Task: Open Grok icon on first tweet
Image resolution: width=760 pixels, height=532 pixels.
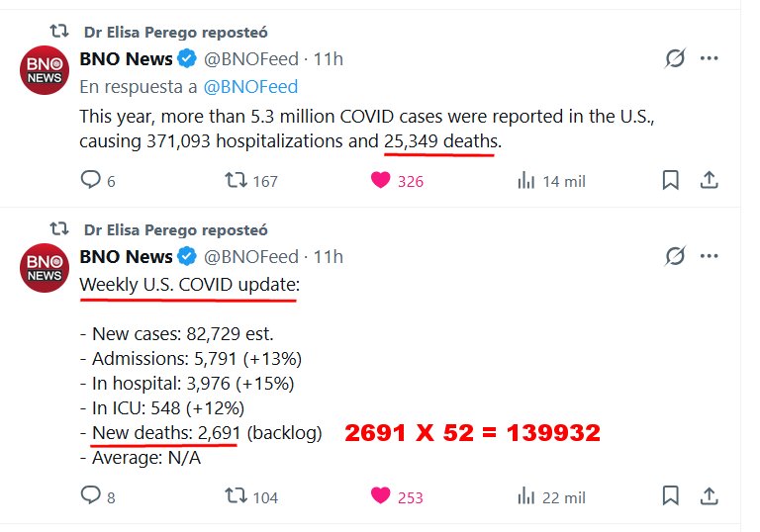Action: tap(675, 58)
